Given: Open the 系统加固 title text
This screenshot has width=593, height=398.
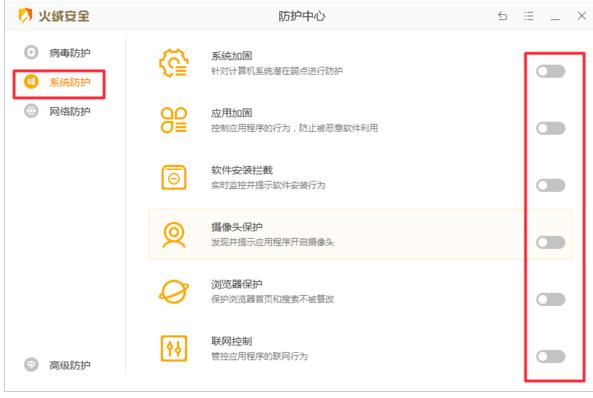Looking at the screenshot, I should [x=231, y=56].
